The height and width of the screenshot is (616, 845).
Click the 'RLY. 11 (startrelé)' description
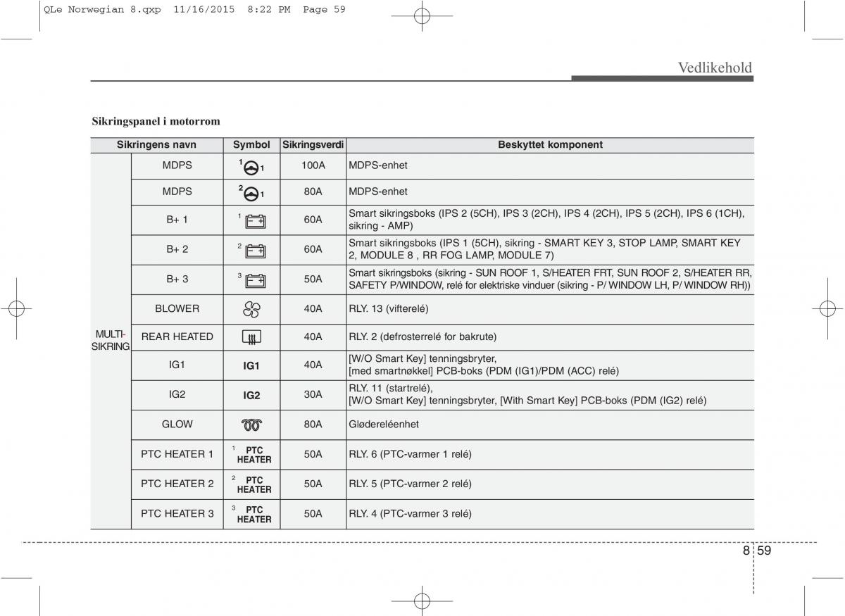tap(391, 389)
